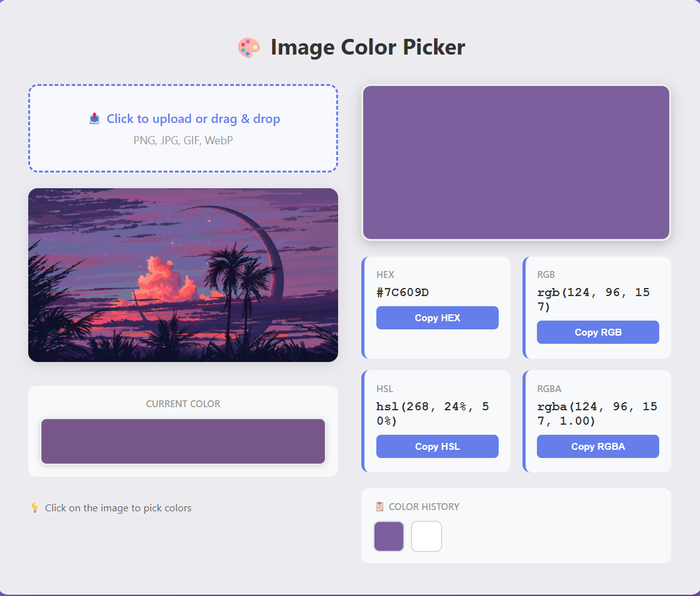Click the #7C609D hex value text
The image size is (700, 596).
click(x=403, y=292)
